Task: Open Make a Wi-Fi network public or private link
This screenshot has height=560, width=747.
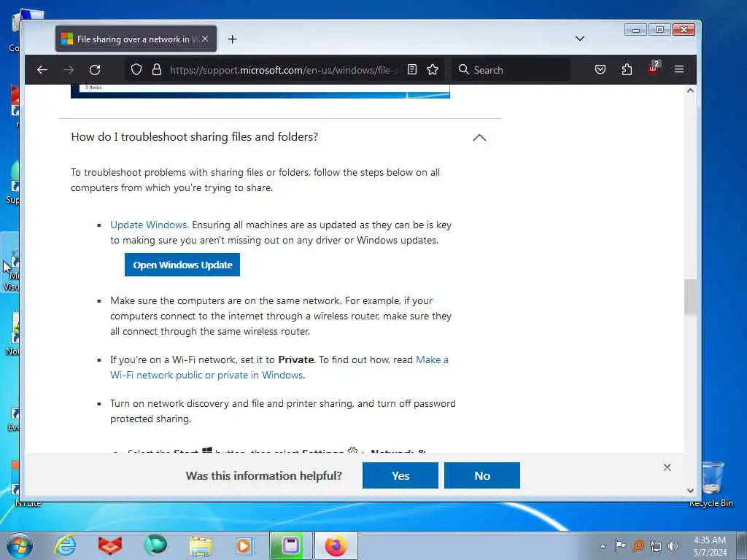Action: [279, 367]
